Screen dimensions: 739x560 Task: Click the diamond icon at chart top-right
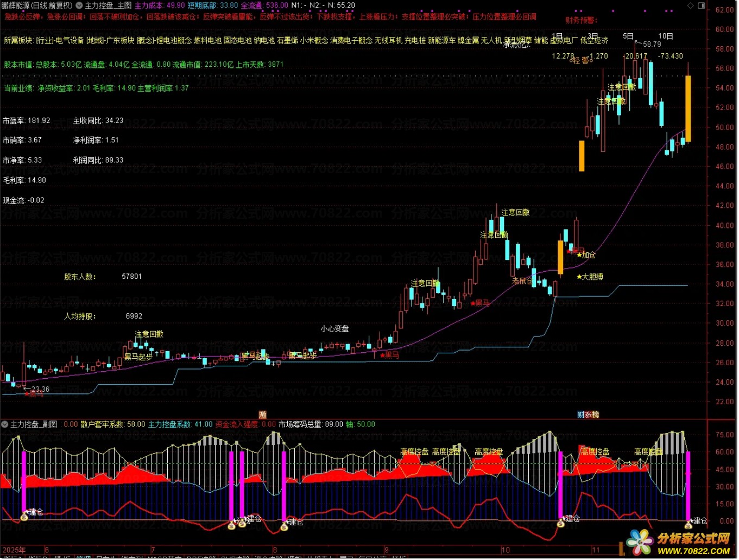point(691,5)
